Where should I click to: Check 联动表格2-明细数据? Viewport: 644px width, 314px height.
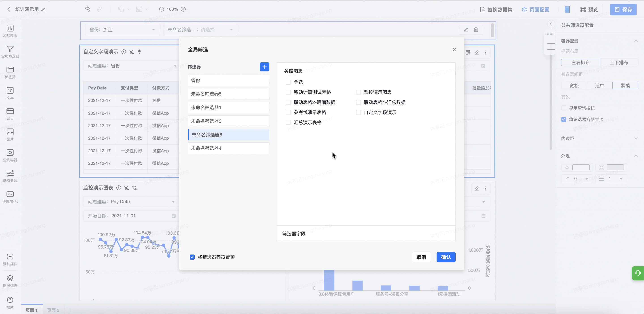tap(288, 102)
